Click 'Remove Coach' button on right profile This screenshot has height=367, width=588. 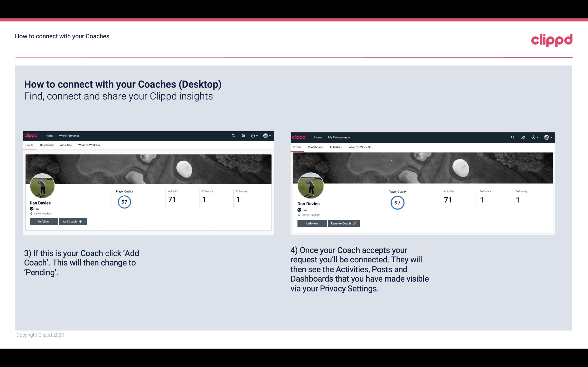pos(343,223)
